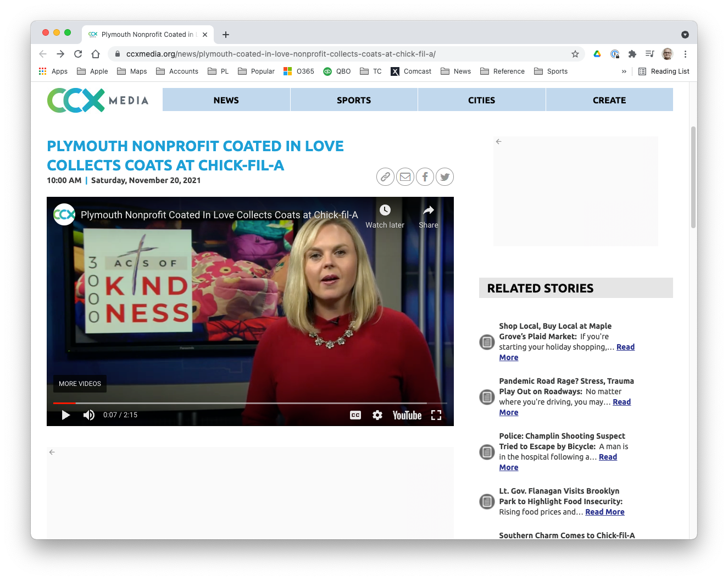Read More on Champlin Shooting story
728x580 pixels.
tap(608, 457)
